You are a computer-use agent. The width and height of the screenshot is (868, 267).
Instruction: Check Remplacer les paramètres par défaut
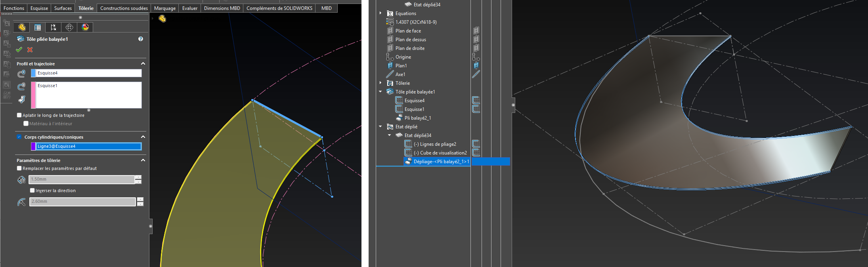[19, 168]
